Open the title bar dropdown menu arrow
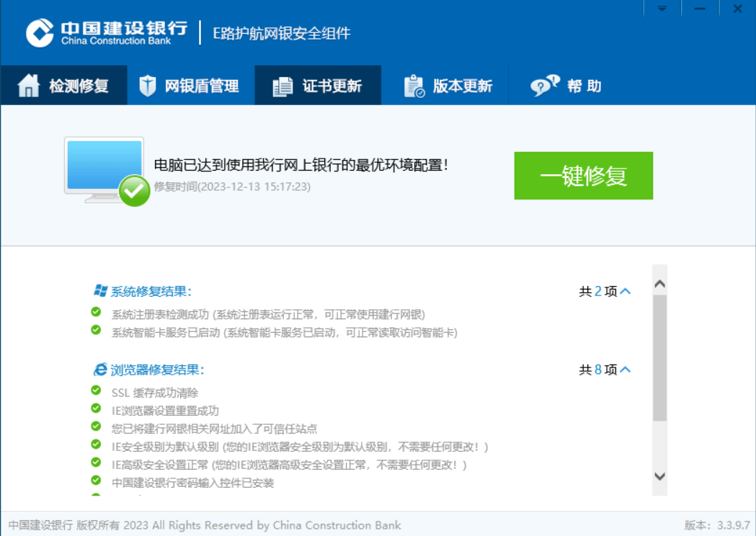This screenshot has width=756, height=536. [662, 9]
